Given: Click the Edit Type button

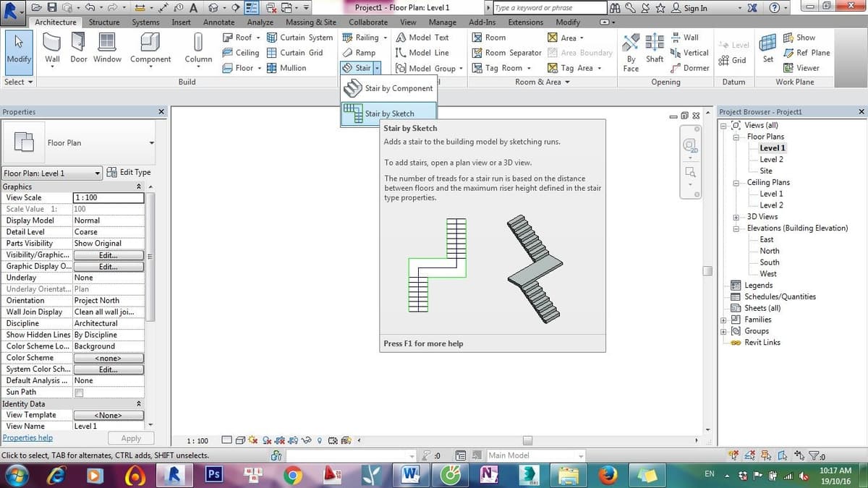Looking at the screenshot, I should [128, 173].
